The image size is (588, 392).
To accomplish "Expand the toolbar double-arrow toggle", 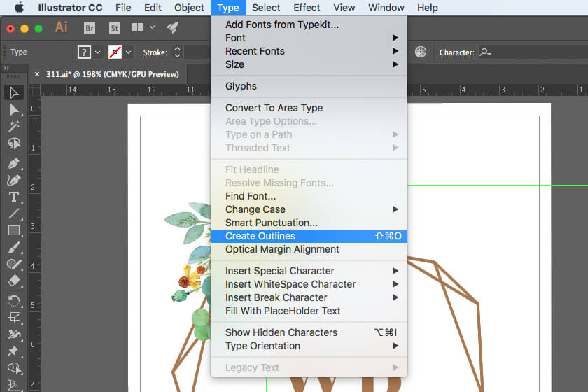I will 6,69.
